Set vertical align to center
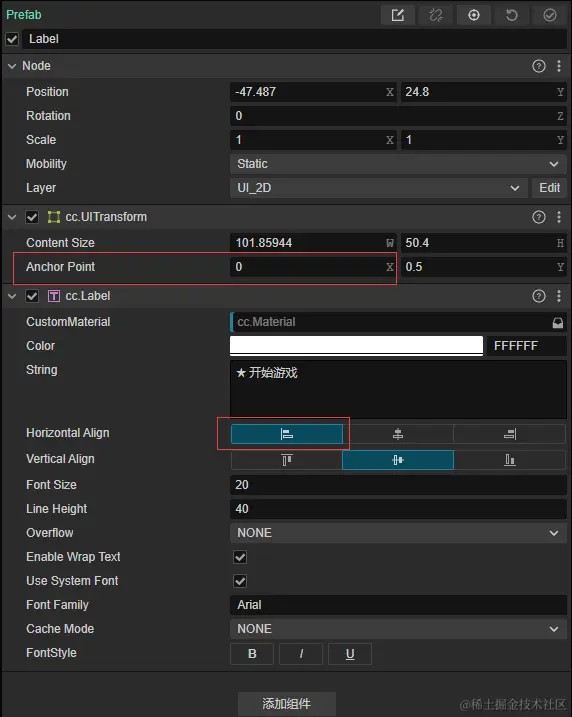 (x=398, y=460)
